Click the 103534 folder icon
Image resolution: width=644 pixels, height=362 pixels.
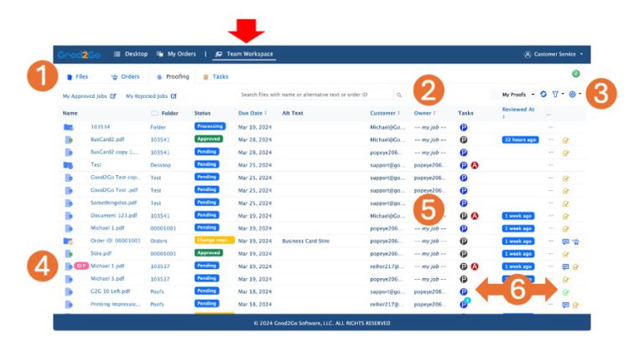pos(68,127)
